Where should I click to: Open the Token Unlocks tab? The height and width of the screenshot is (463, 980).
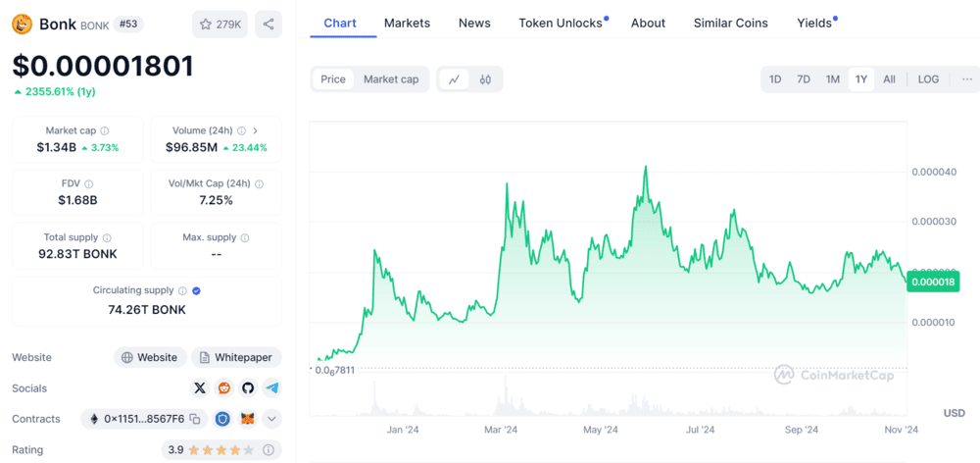click(561, 23)
